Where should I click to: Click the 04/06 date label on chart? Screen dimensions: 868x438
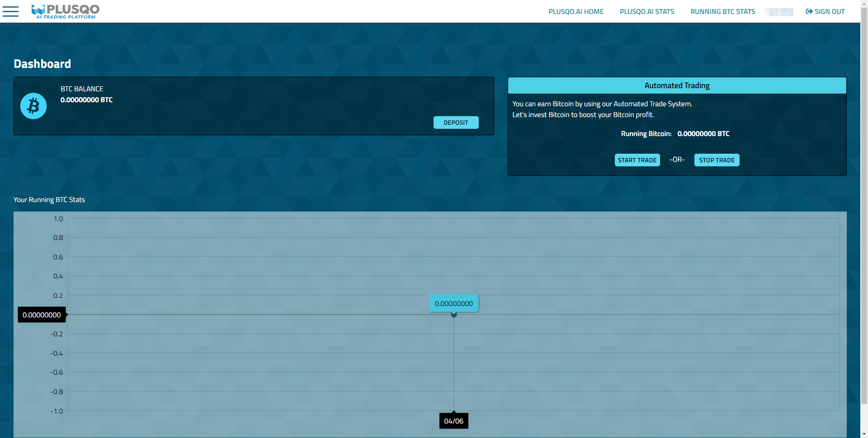coord(454,421)
